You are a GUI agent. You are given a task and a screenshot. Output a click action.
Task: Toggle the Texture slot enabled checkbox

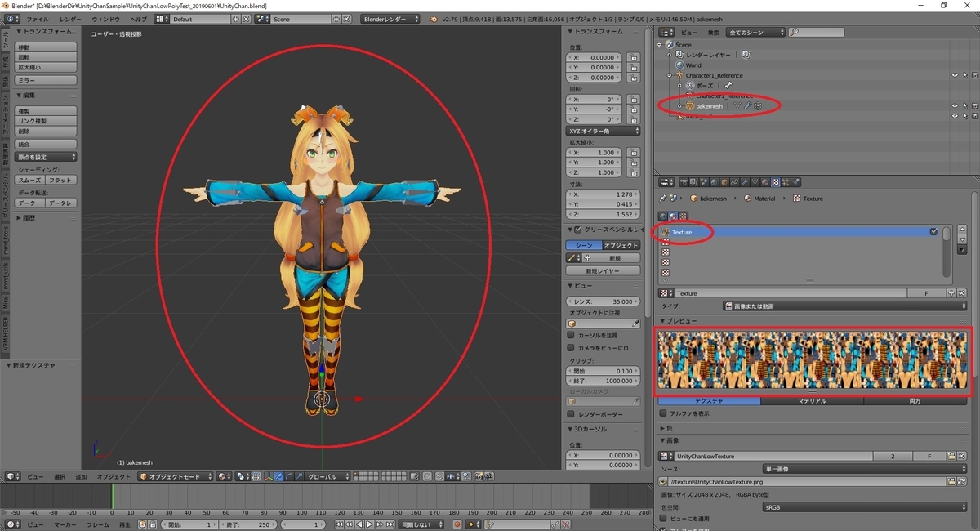[x=933, y=232]
